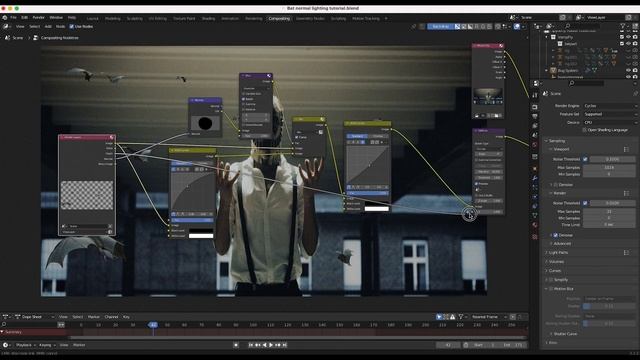Click the current frame marker in Dope Sheet
Viewport: 640px width, 360px height.
pyautogui.click(x=153, y=325)
